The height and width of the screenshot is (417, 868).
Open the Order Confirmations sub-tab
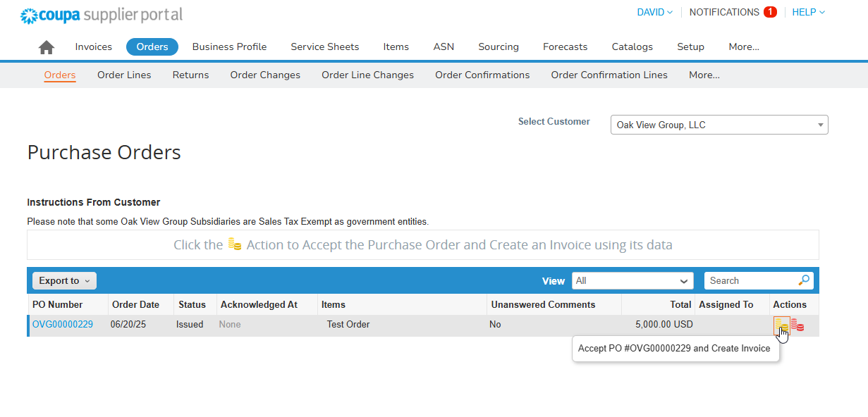482,75
